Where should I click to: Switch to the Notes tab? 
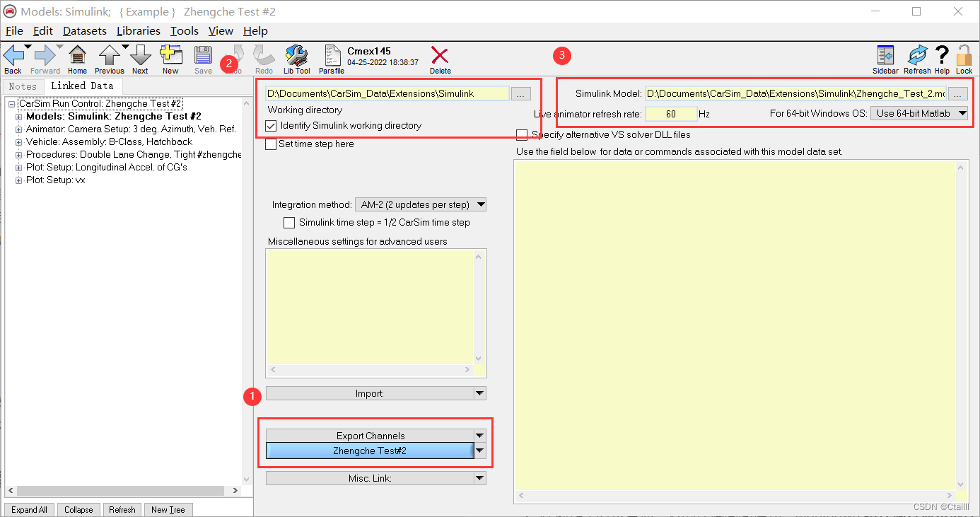click(23, 86)
